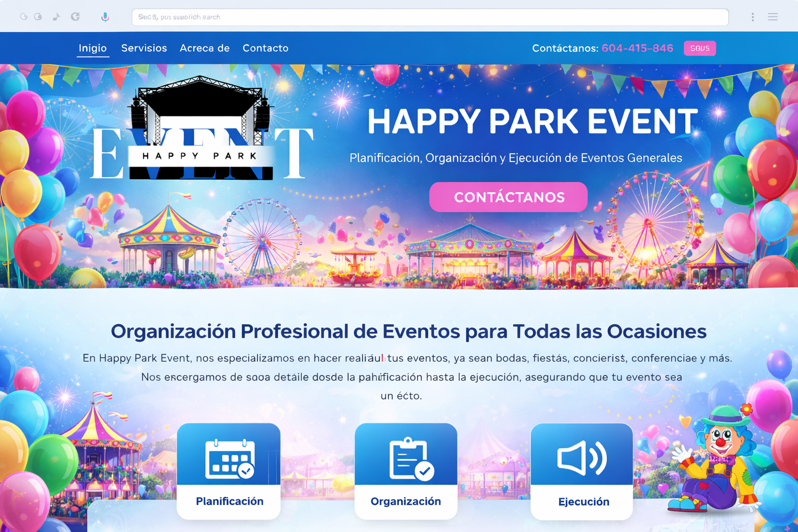Image resolution: width=798 pixels, height=532 pixels.
Task: Click the browser reload icon
Action: pyautogui.click(x=75, y=17)
